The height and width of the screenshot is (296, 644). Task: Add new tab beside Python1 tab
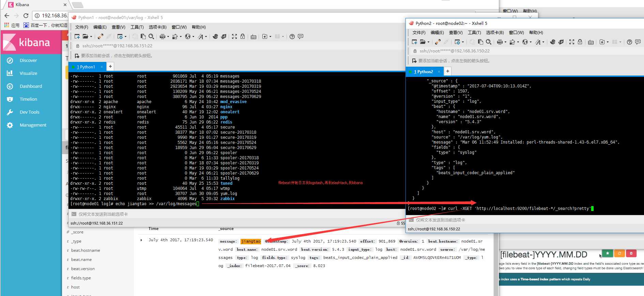110,66
